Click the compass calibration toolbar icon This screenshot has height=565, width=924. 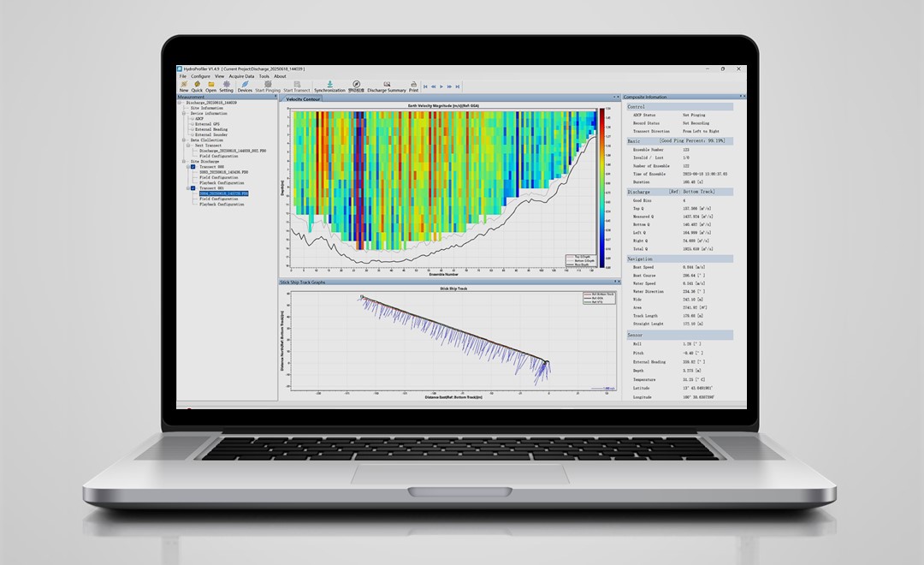(356, 85)
